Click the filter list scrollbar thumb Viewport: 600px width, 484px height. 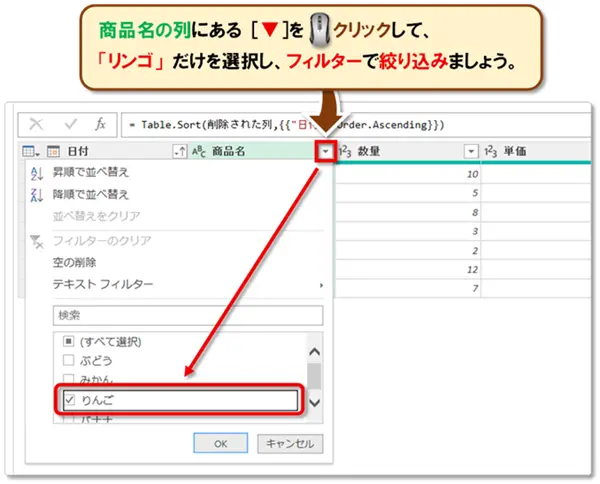pos(315,376)
